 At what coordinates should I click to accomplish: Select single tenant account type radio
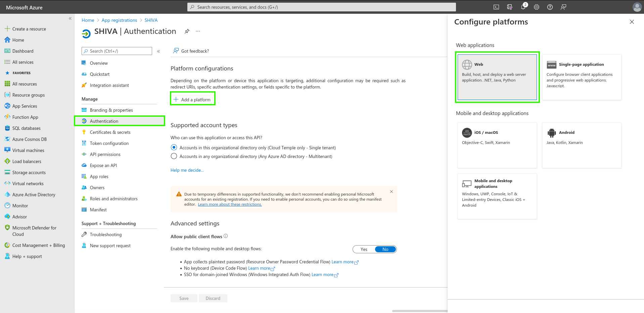click(174, 148)
